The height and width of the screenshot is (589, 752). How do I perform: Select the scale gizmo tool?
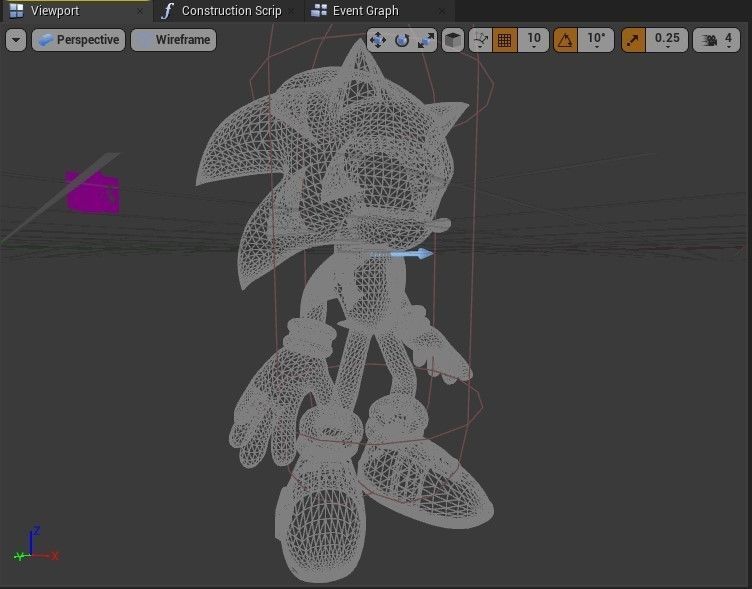(426, 40)
